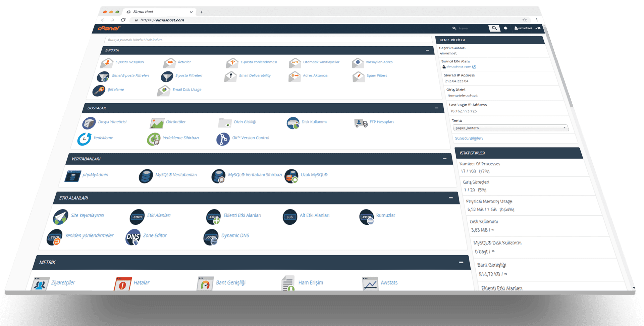644x326 pixels.
Task: Click the Şifreleme encryption icon
Action: pos(99,91)
